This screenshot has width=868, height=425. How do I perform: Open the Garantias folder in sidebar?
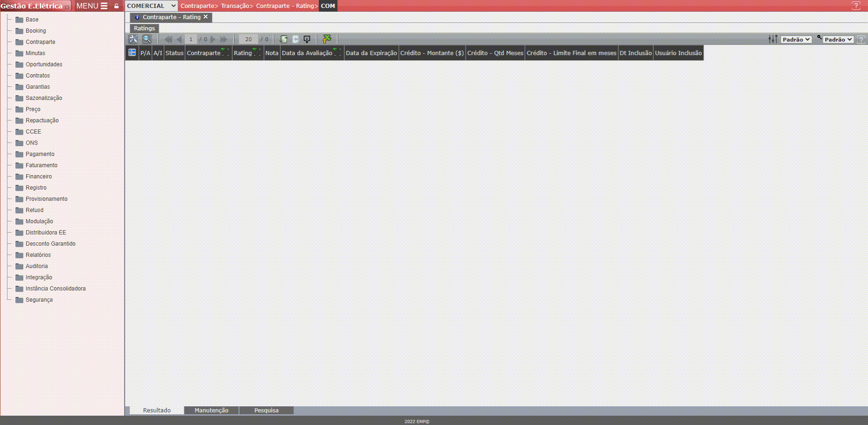click(x=38, y=87)
